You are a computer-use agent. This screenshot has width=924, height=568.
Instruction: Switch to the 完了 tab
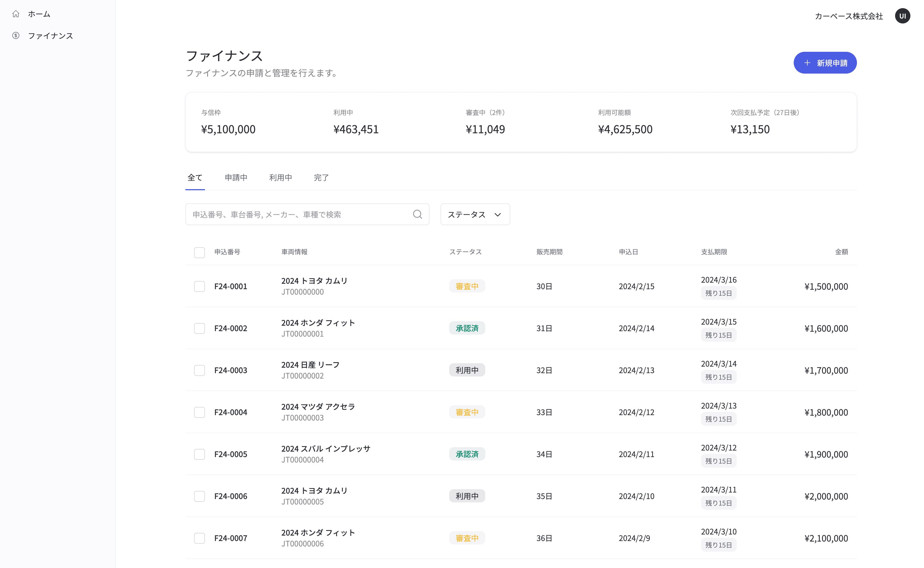(321, 178)
